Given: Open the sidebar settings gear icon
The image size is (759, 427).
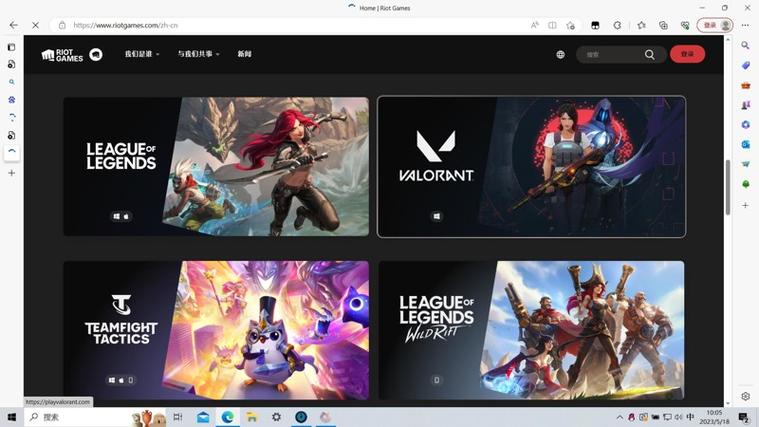Looking at the screenshot, I should click(745, 396).
